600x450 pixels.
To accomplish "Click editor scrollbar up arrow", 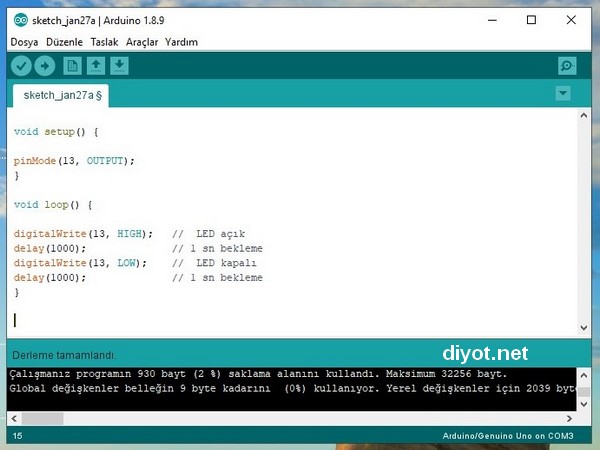I will click(x=584, y=116).
